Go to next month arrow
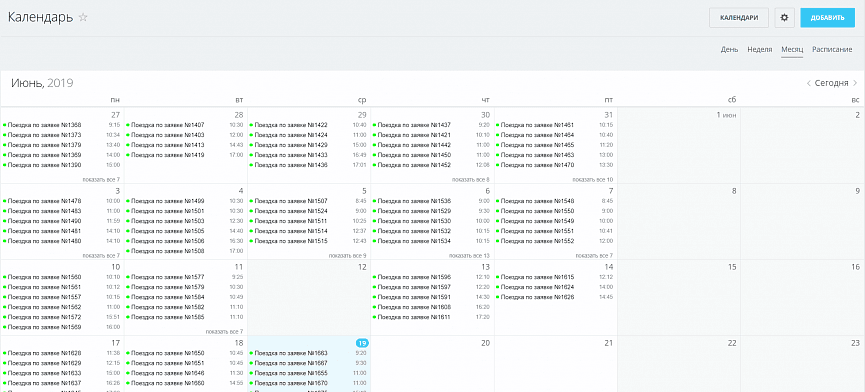Screen dimensions: 865x392 855,83
